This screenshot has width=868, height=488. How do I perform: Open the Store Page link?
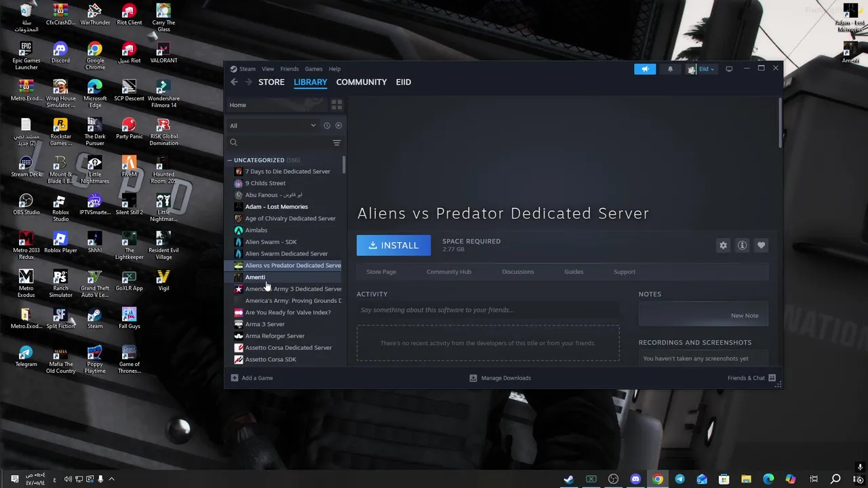pos(381,272)
